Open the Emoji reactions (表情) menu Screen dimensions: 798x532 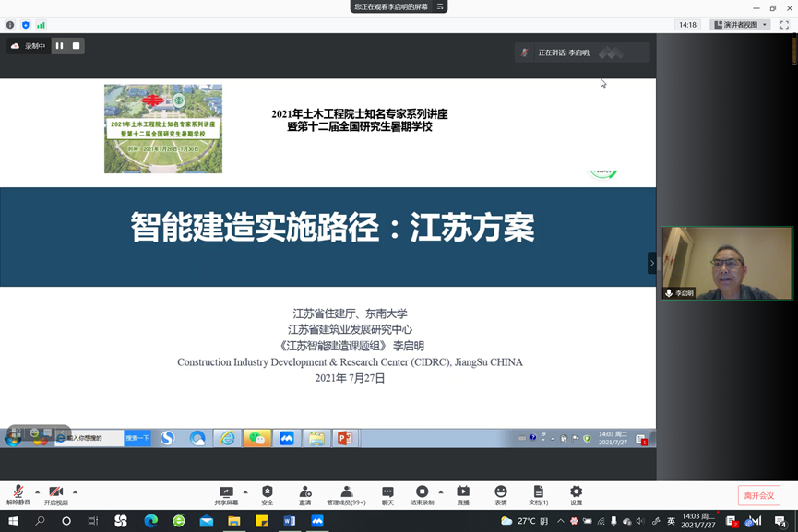point(501,495)
